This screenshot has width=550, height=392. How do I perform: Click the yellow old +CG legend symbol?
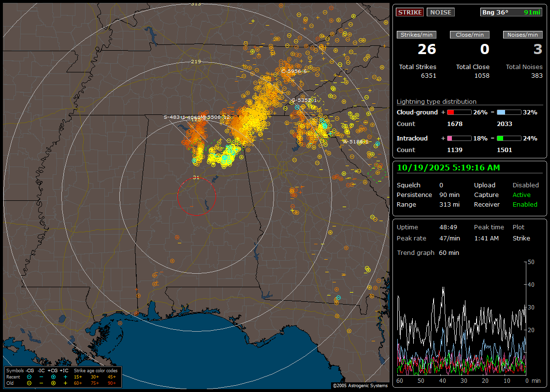pos(53,383)
